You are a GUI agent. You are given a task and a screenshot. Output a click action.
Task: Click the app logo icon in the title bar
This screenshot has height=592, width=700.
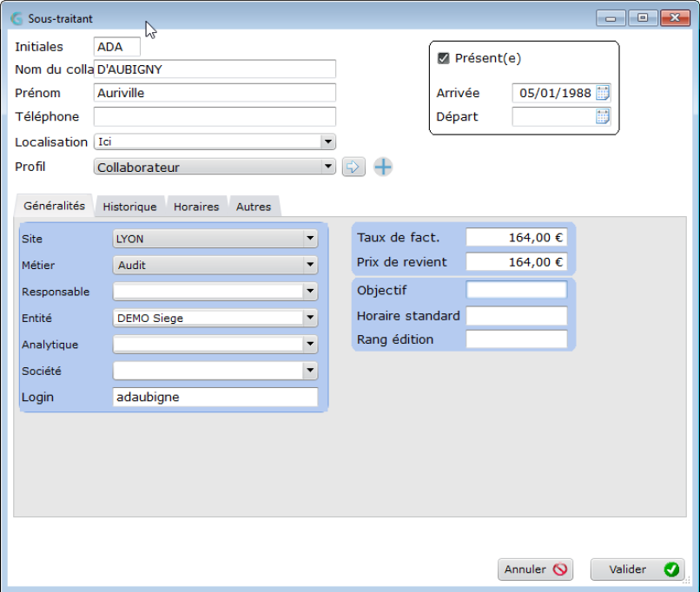pyautogui.click(x=17, y=19)
